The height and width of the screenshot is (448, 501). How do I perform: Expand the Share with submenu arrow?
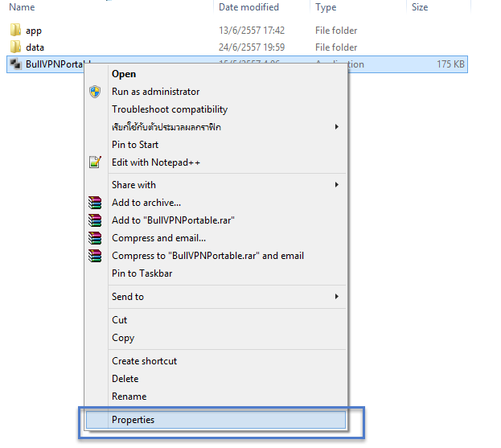(x=336, y=185)
